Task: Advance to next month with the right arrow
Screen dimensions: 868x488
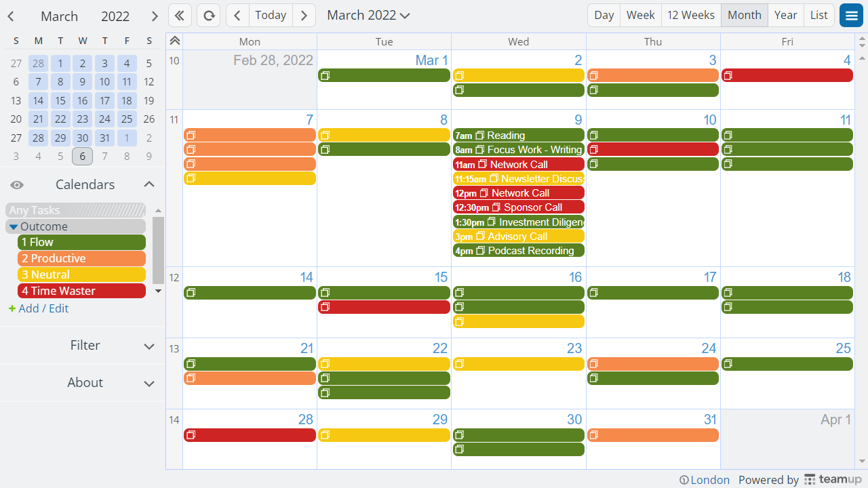Action: (304, 15)
